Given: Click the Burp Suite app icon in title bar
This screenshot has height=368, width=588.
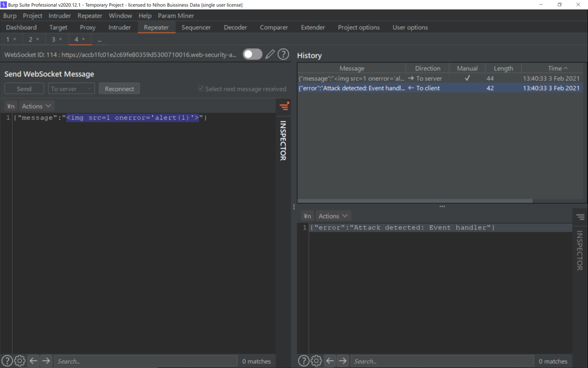Looking at the screenshot, I should pos(4,4).
